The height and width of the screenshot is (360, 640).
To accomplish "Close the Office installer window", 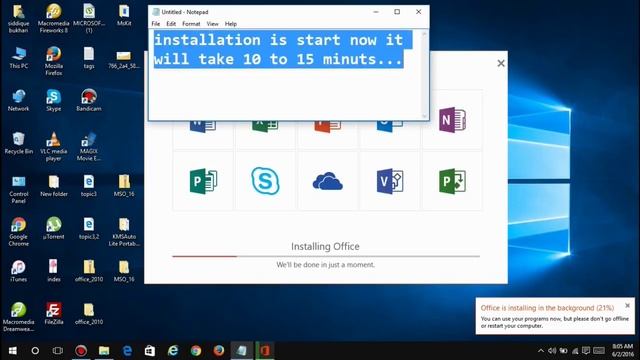I will (x=501, y=63).
